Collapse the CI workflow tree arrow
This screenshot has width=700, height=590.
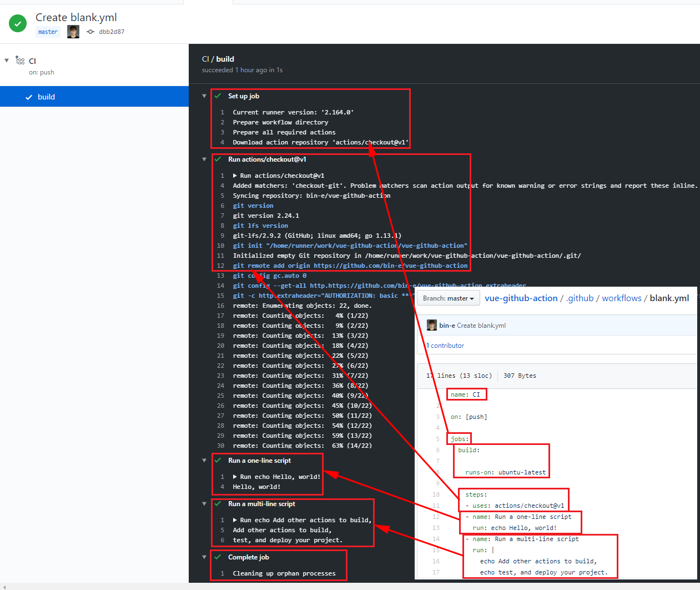click(7, 60)
